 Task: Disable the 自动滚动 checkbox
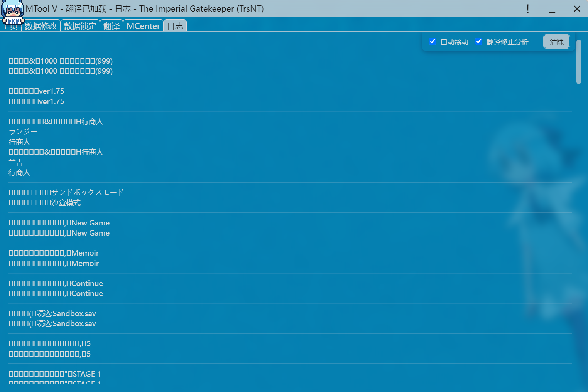coord(433,41)
